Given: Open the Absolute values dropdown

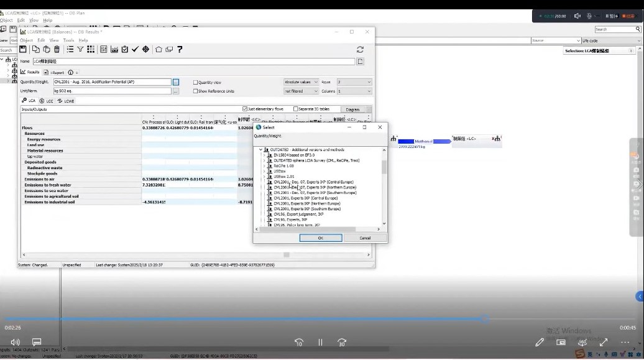Looking at the screenshot, I should tap(301, 82).
